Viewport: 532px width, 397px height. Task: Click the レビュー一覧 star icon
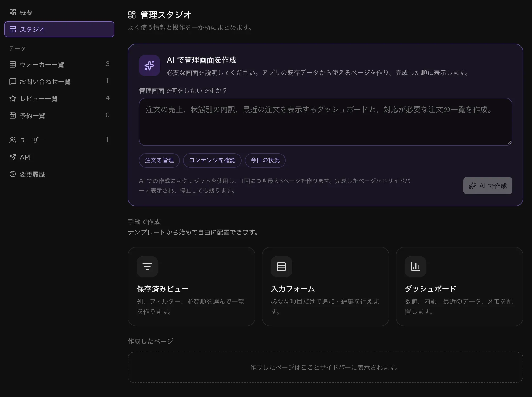13,98
